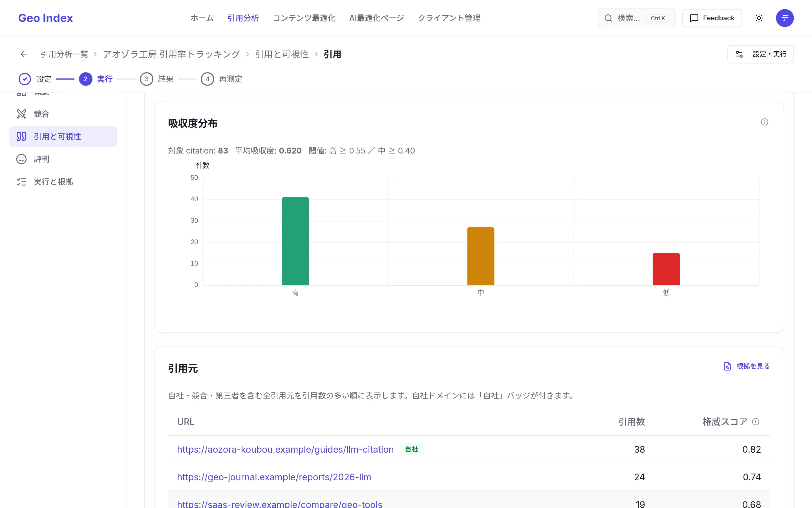Open the user avatar デ menu
This screenshot has width=812, height=508.
[784, 18]
